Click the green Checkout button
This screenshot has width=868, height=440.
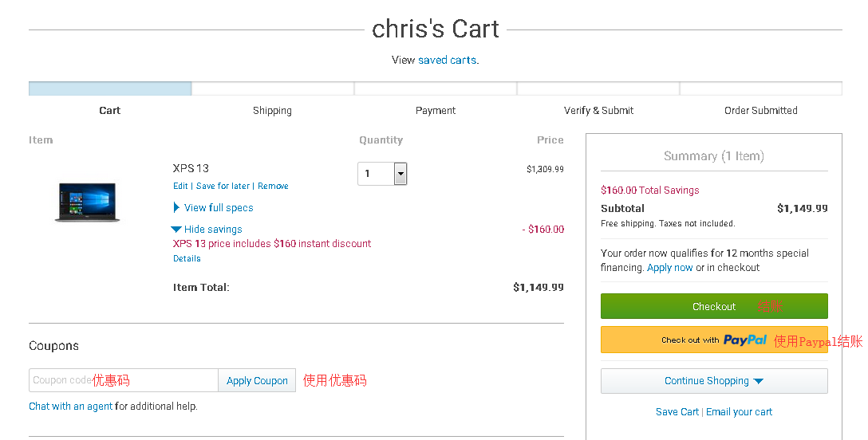713,306
